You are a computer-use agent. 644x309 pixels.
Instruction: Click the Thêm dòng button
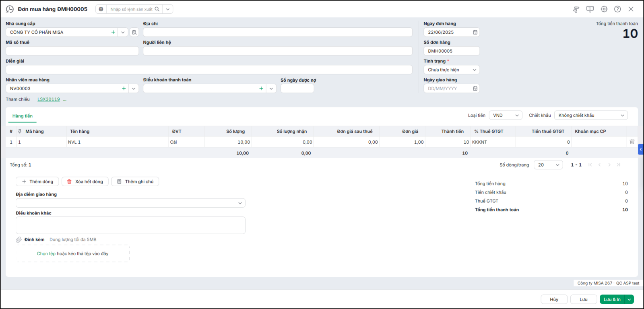tap(37, 181)
